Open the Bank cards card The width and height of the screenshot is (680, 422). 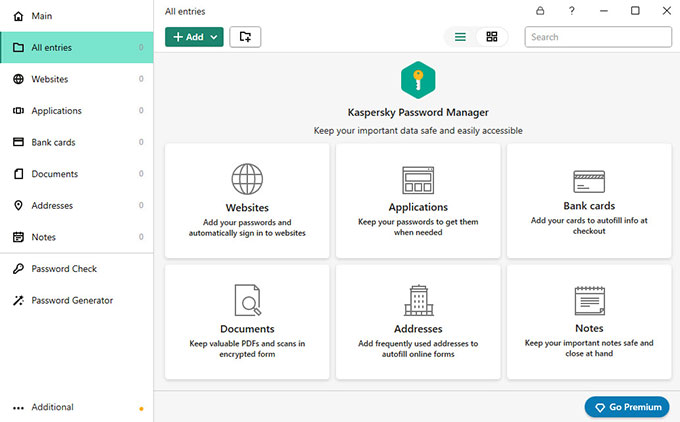click(589, 201)
